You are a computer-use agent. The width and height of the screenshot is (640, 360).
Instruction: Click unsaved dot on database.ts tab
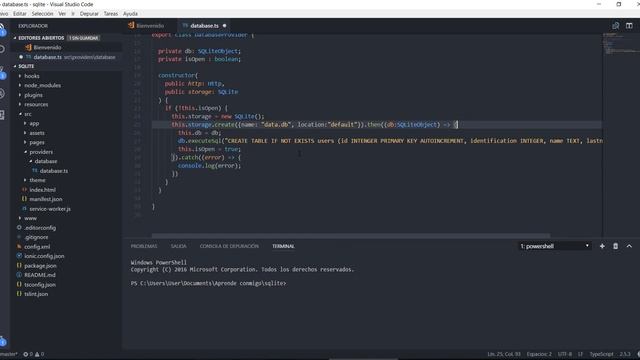tap(224, 26)
